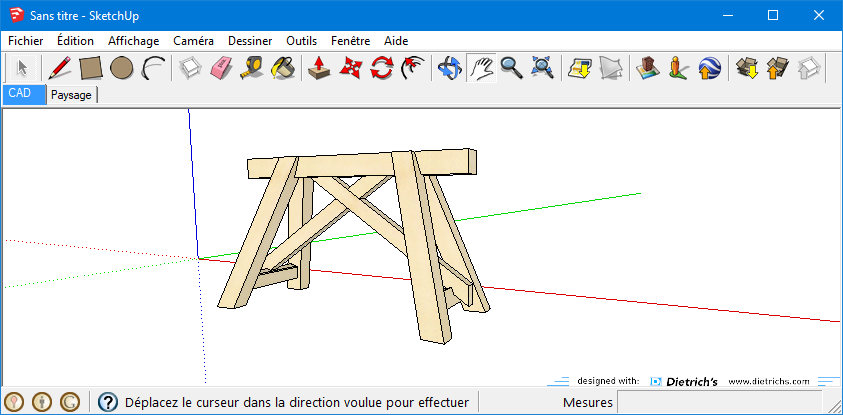Click the Add New Building icon
843x415 pixels.
(647, 68)
